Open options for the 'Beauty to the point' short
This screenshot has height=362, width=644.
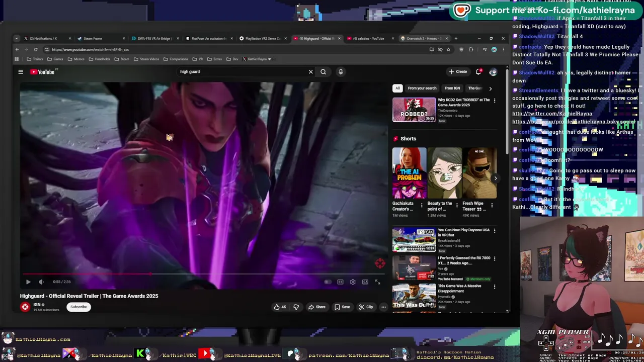click(457, 206)
